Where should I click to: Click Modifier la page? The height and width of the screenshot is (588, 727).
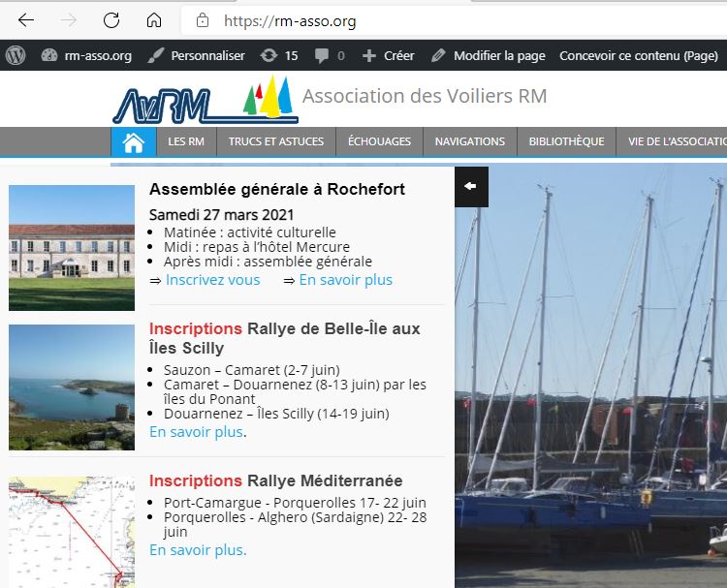[x=488, y=55]
